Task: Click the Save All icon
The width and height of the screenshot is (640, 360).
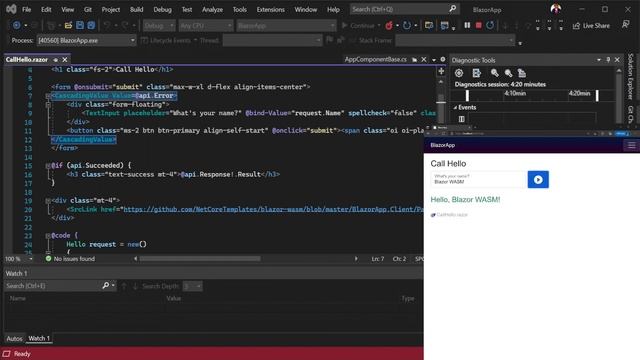Action: pos(91,25)
